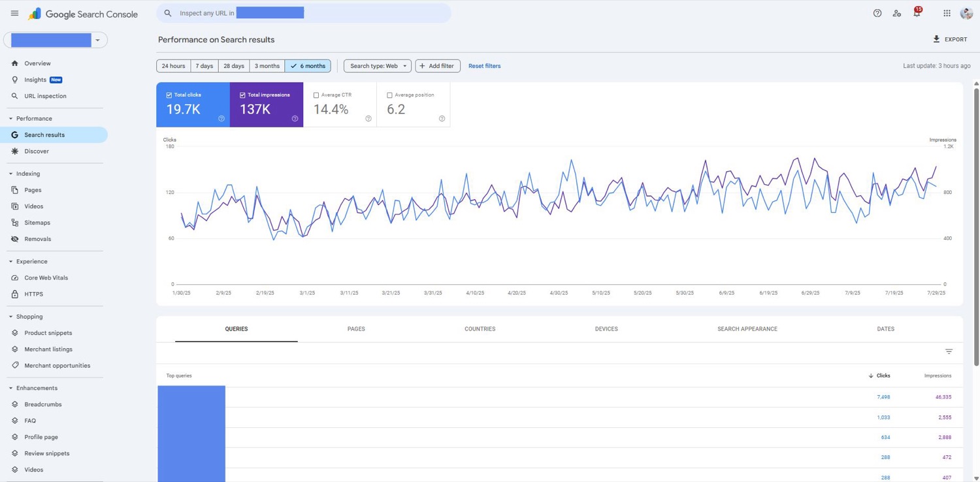Click the Breadcrumbs enhancement icon
Screen dimensions: 980x482
click(x=14, y=404)
